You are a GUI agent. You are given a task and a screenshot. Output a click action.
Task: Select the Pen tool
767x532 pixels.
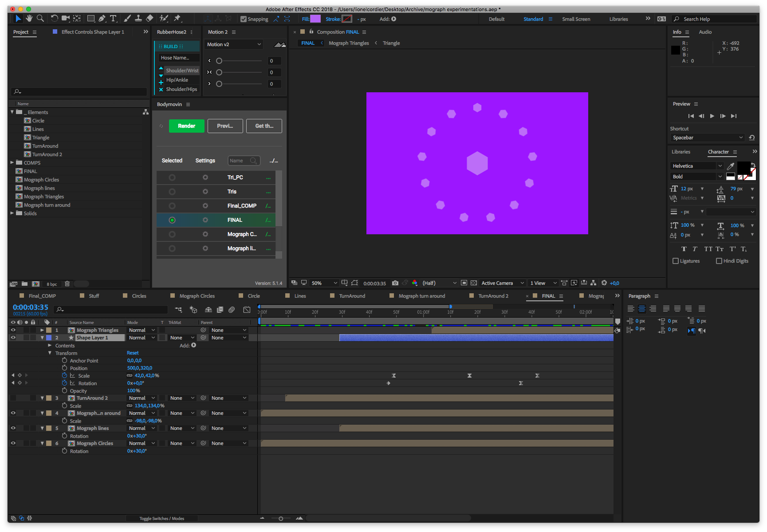(102, 18)
